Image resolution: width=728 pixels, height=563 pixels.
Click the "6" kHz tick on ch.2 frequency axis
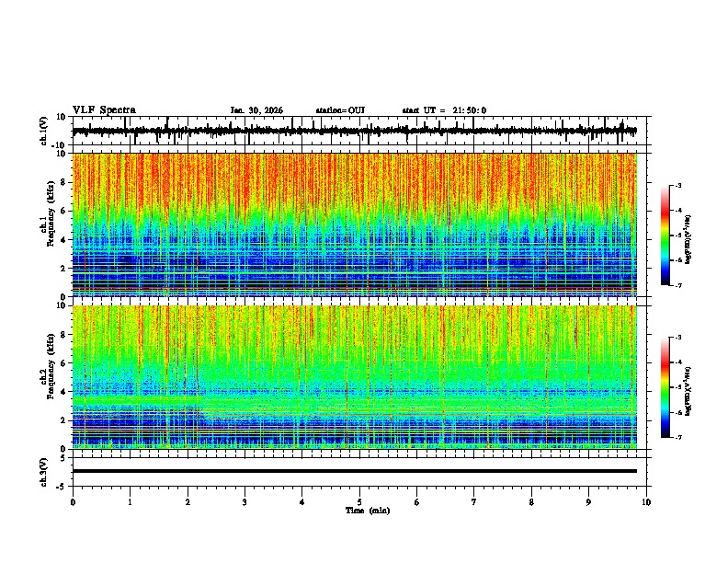point(64,362)
